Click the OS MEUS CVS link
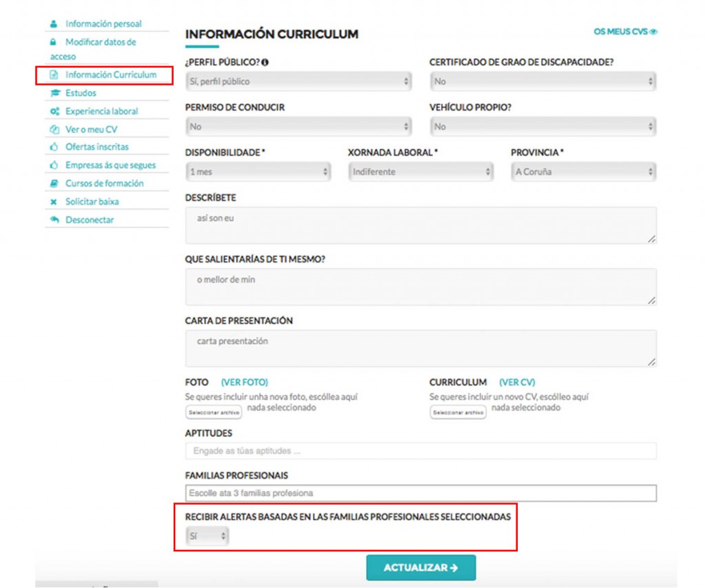The width and height of the screenshot is (706, 588). point(625,32)
